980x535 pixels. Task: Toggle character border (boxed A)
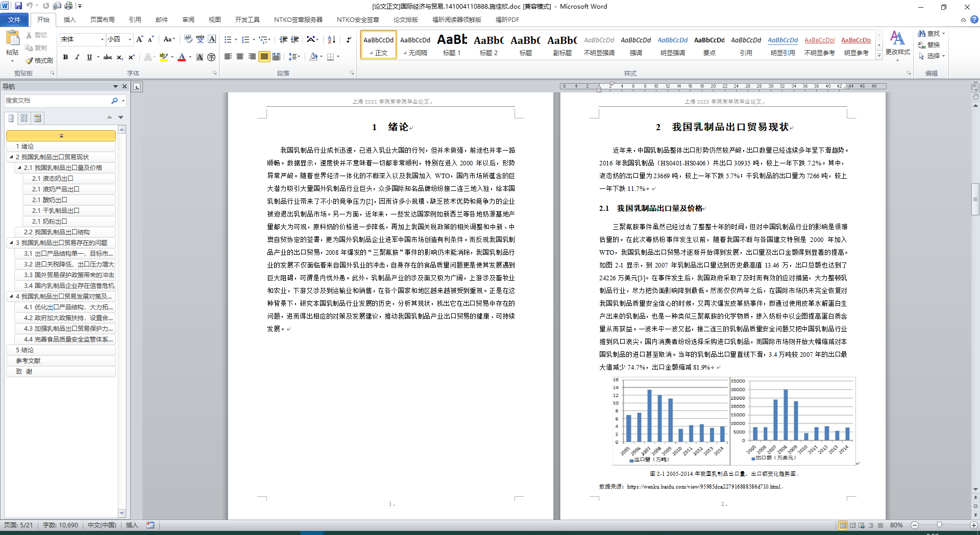click(x=212, y=39)
